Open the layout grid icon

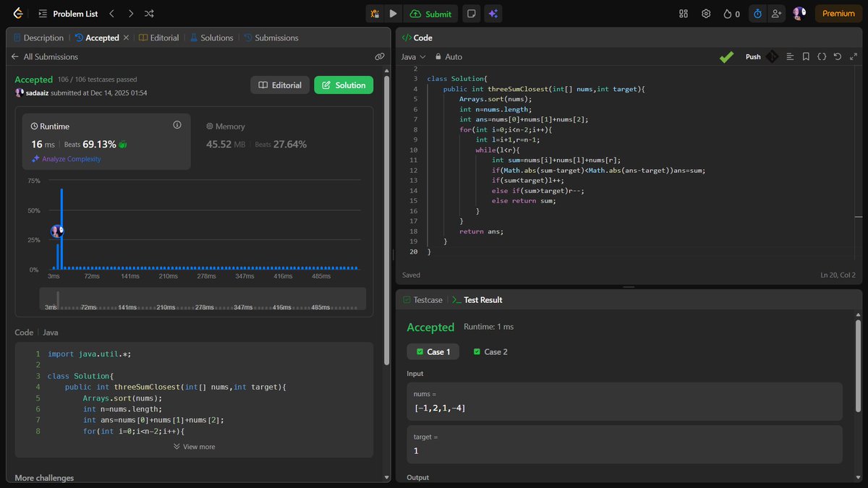click(x=684, y=13)
